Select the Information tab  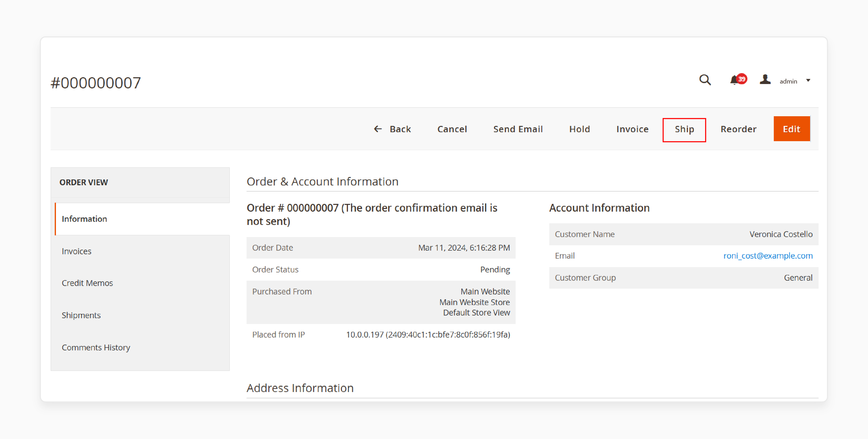click(142, 219)
